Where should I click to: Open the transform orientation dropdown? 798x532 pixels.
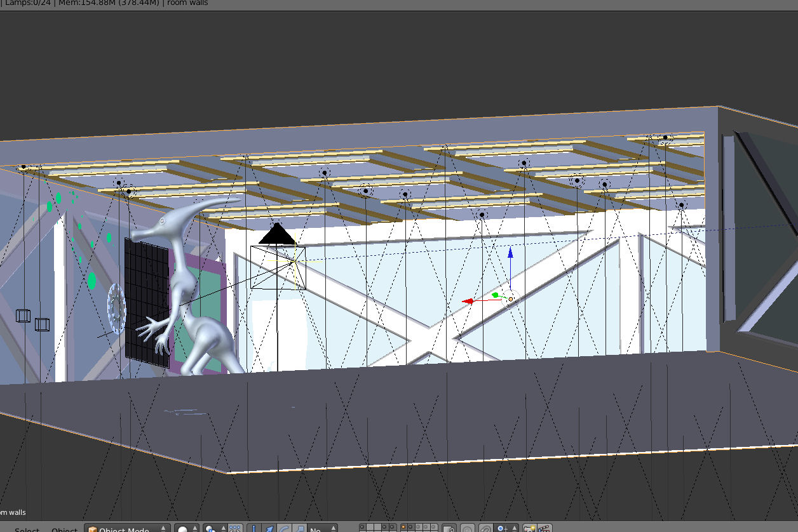click(x=322, y=529)
